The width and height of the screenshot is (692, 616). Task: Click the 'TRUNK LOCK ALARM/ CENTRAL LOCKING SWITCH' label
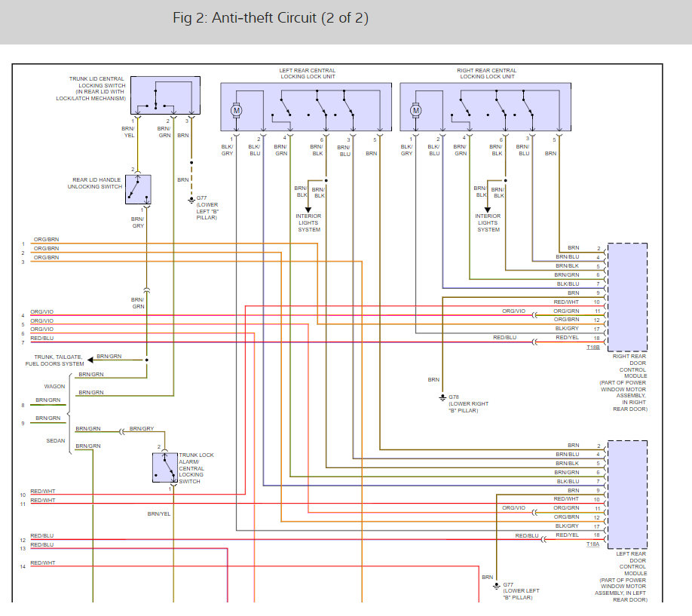(x=197, y=468)
